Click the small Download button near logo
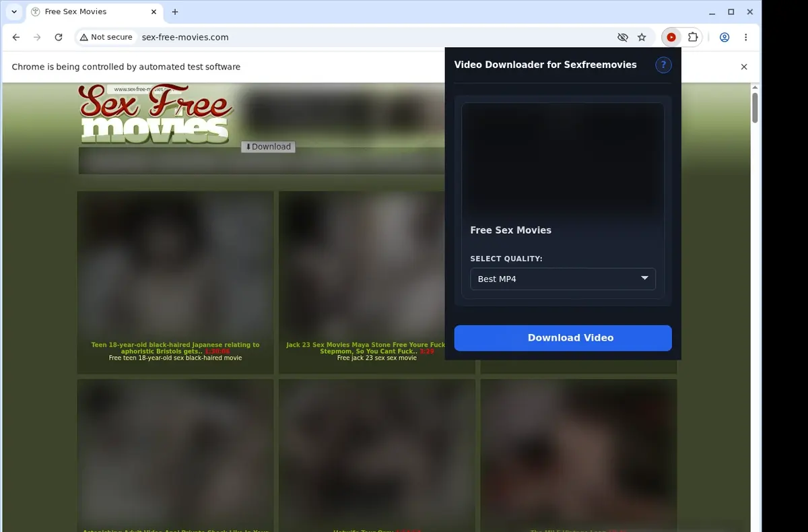 coord(268,147)
